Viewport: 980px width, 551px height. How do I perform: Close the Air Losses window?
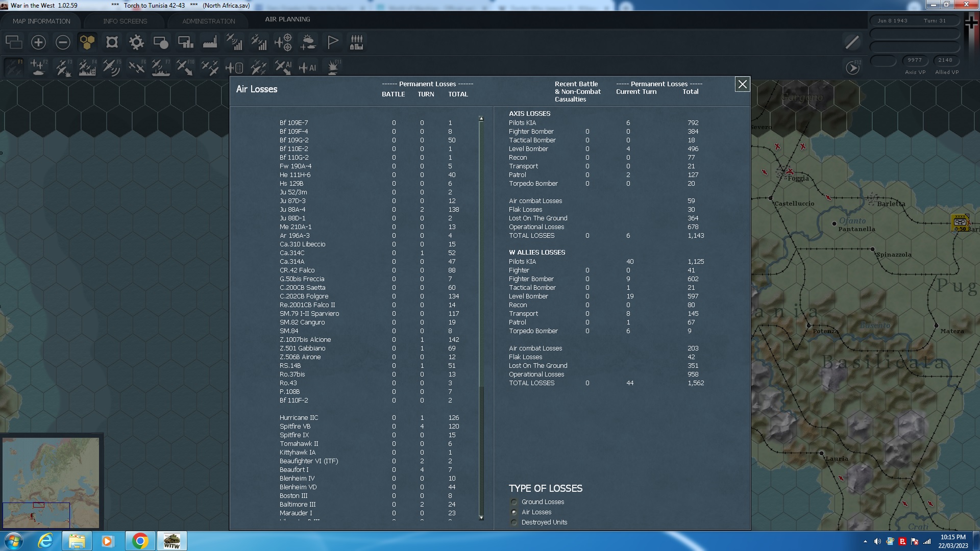point(742,85)
